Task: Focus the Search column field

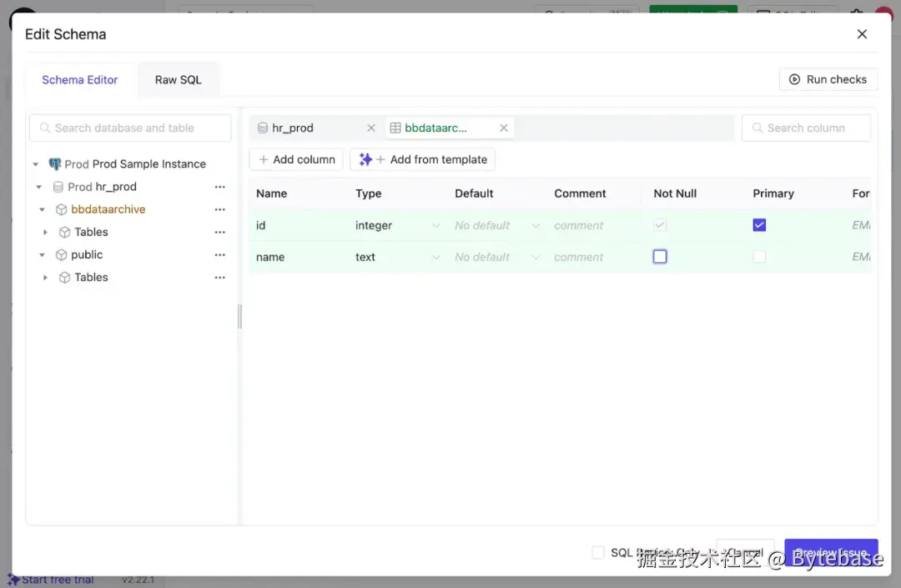Action: (x=806, y=128)
